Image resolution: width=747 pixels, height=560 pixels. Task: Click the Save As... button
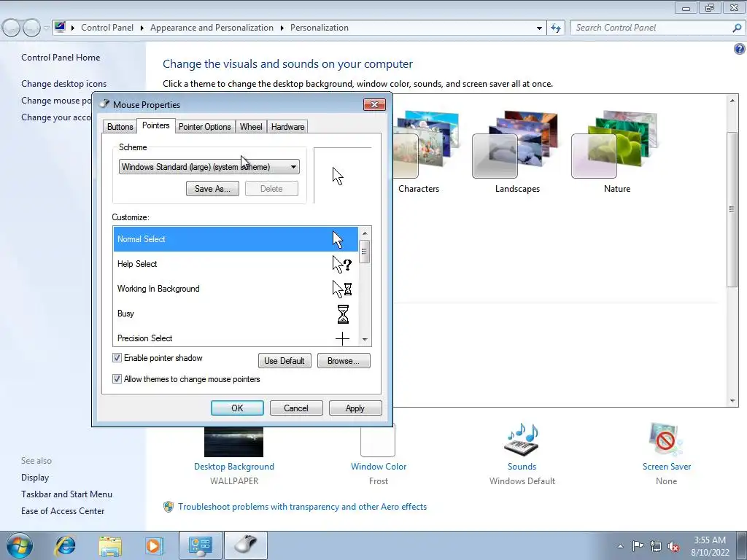click(x=212, y=189)
